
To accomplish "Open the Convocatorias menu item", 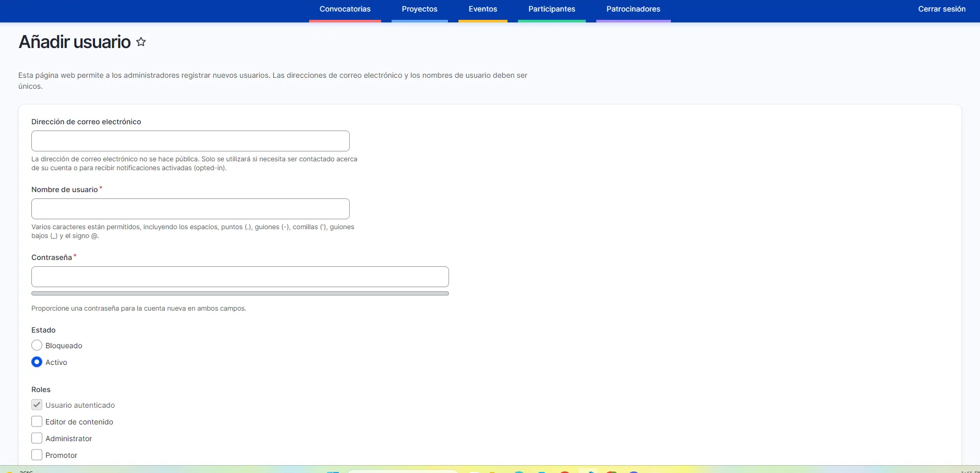I will pyautogui.click(x=345, y=9).
